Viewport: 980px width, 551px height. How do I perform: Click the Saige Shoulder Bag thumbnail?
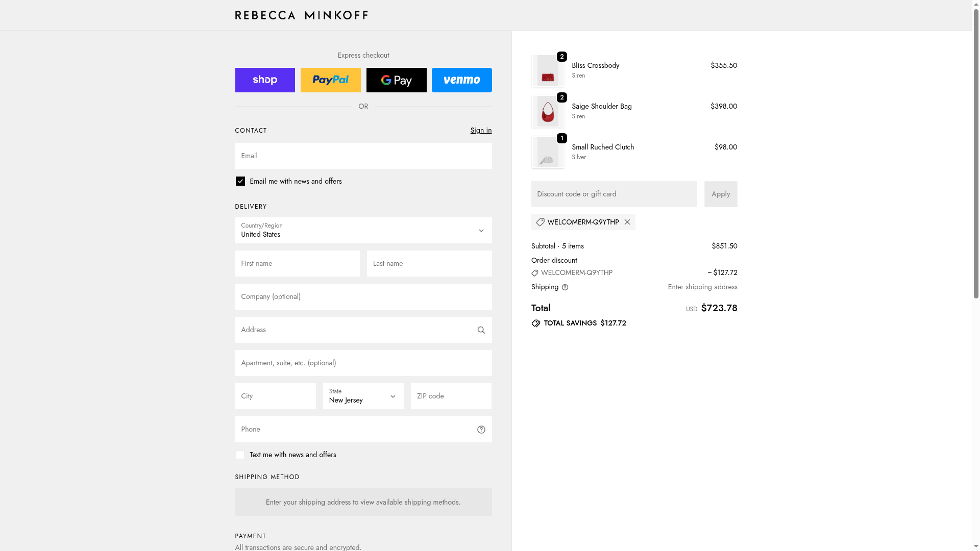tap(548, 112)
